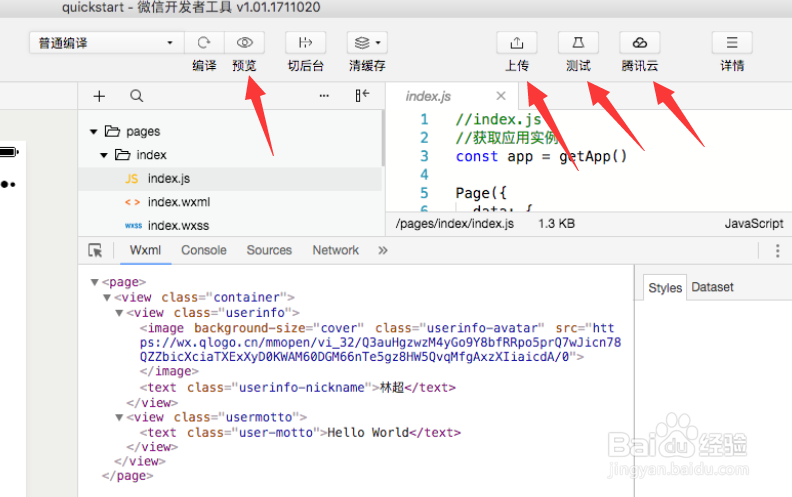Activate the element inspector picker icon
This screenshot has height=497, width=792.
(x=95, y=251)
